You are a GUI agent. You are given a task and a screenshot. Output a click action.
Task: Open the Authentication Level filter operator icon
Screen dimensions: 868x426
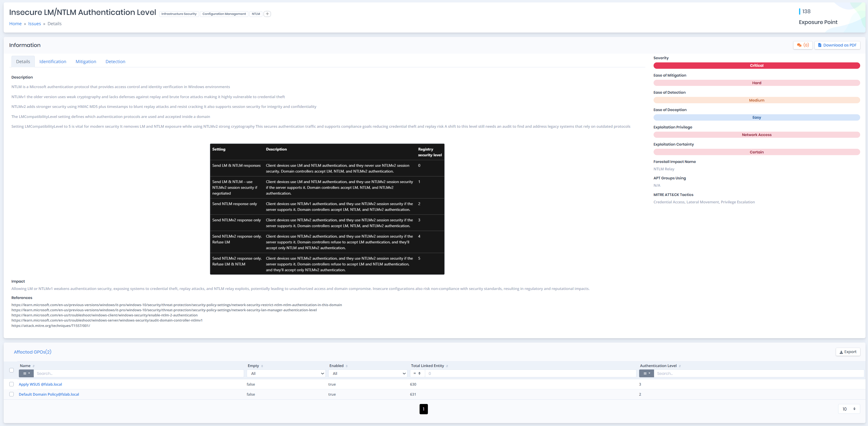[647, 373]
